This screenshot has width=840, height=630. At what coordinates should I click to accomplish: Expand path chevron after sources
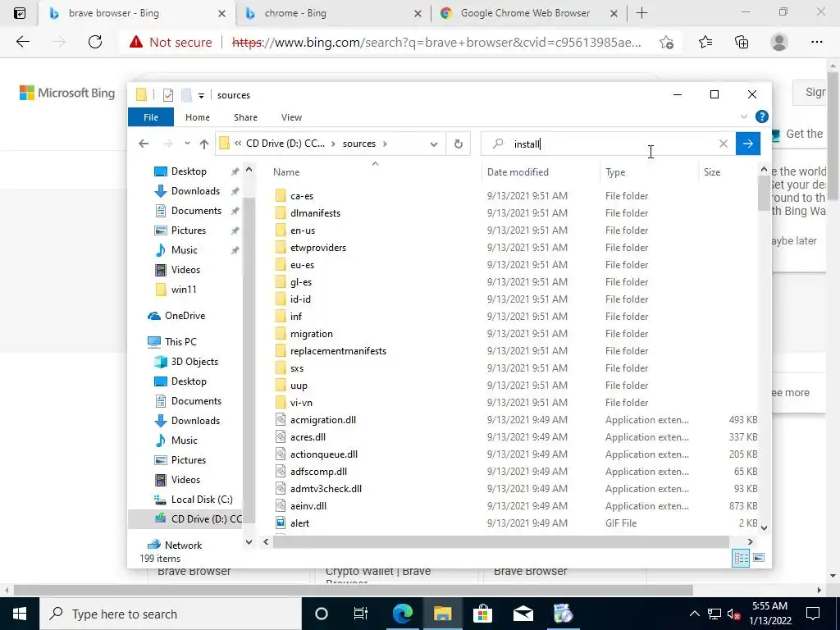tap(385, 144)
